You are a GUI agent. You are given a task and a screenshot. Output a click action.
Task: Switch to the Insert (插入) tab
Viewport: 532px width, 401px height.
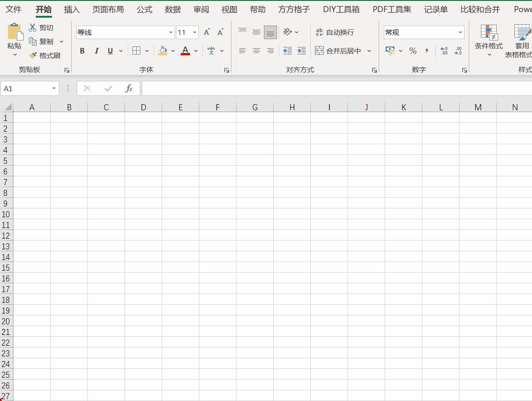tap(72, 9)
